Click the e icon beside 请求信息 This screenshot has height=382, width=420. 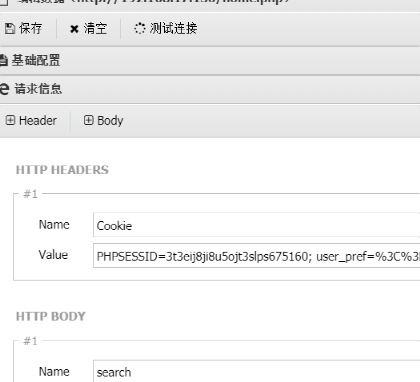4,89
